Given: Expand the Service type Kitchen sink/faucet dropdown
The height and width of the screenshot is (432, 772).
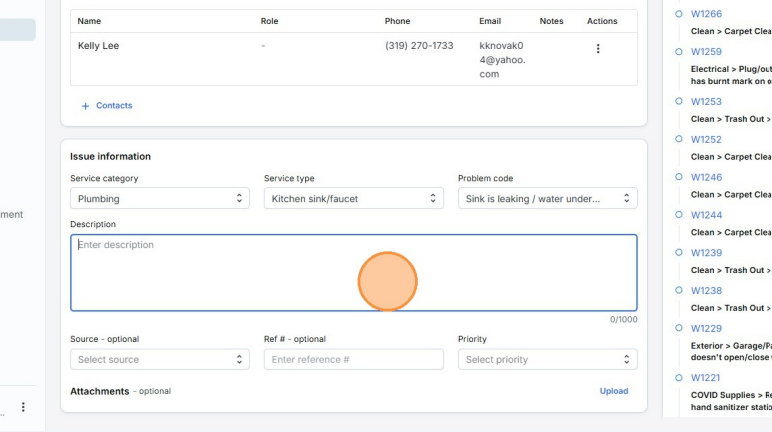Looking at the screenshot, I should click(353, 199).
